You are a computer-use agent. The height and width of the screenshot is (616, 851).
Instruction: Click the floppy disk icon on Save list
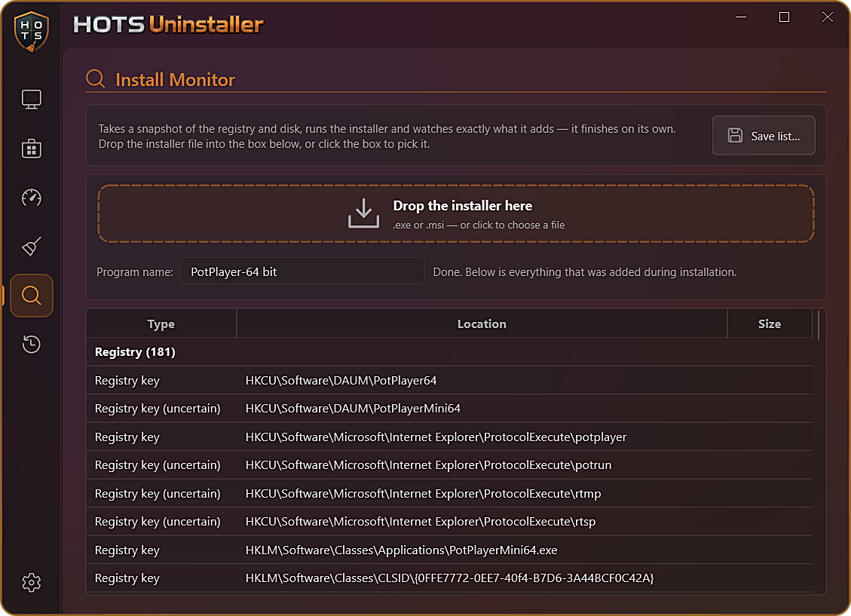click(735, 135)
